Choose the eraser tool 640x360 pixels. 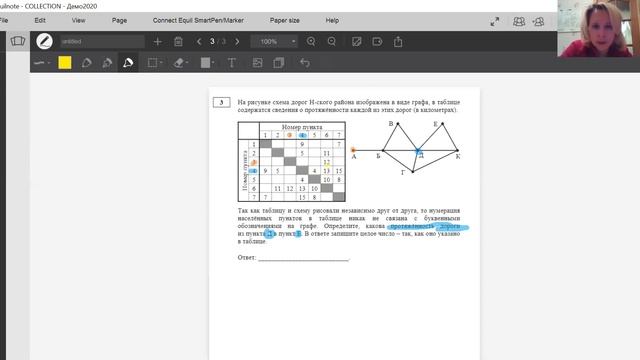point(180,63)
